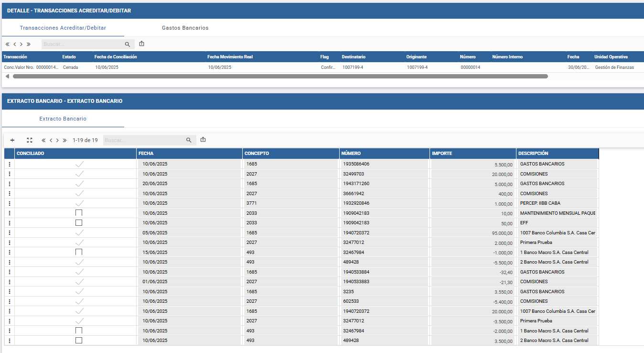Sort by DESCRIPCIÓN column header
The height and width of the screenshot is (353, 644).
point(558,154)
